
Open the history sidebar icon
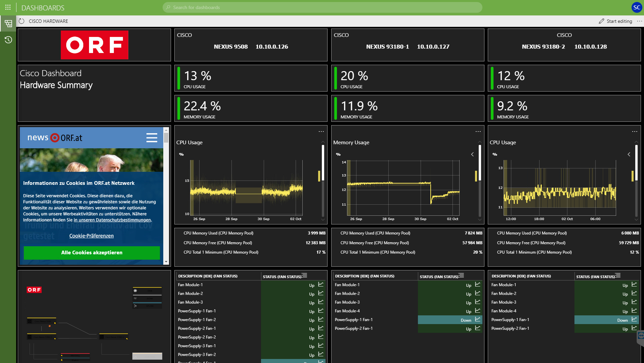[8, 40]
